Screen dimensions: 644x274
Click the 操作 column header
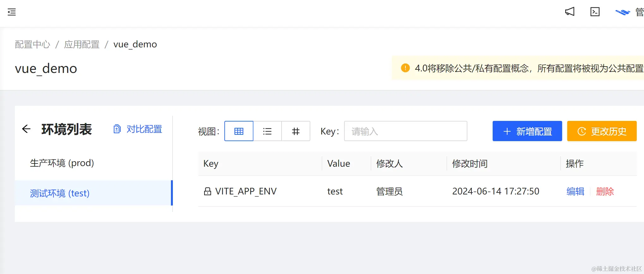(x=599, y=164)
